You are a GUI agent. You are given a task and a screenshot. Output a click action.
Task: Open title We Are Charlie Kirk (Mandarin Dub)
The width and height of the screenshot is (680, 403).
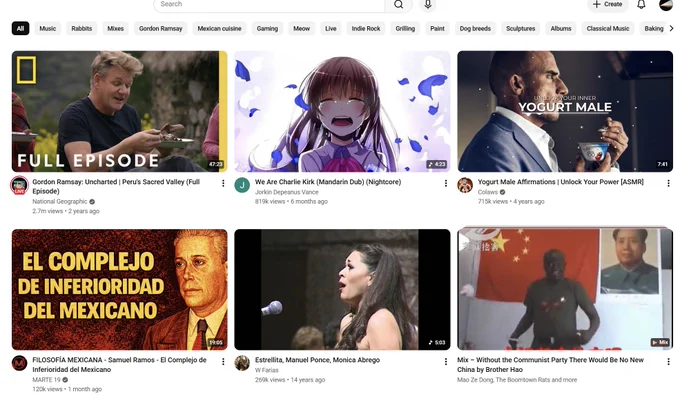[x=328, y=182]
